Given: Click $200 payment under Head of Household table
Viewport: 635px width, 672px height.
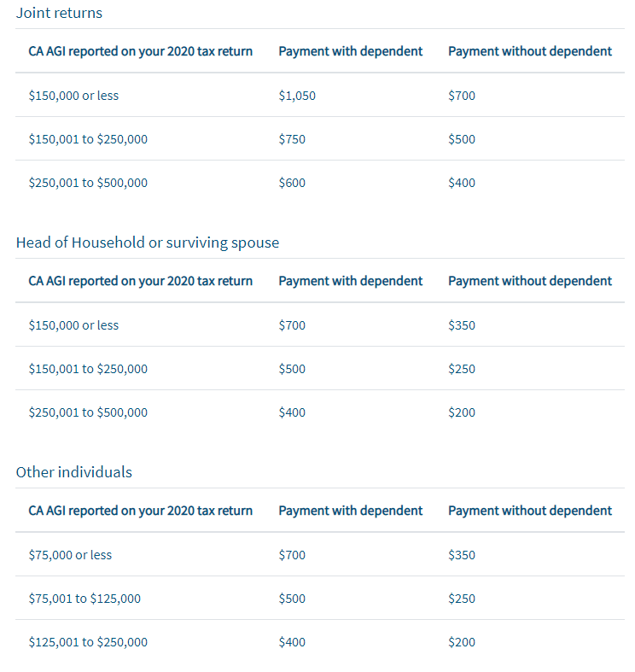Looking at the screenshot, I should coord(462,412).
